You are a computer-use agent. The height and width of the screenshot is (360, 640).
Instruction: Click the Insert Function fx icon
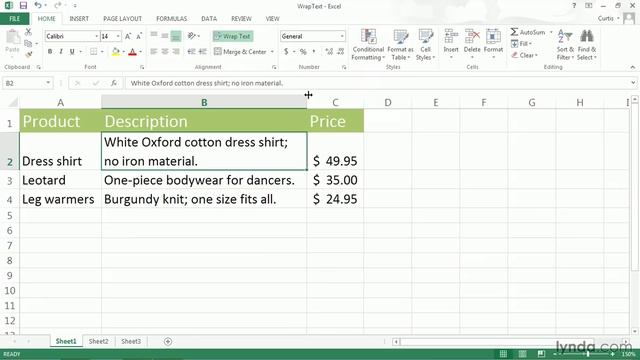(114, 83)
